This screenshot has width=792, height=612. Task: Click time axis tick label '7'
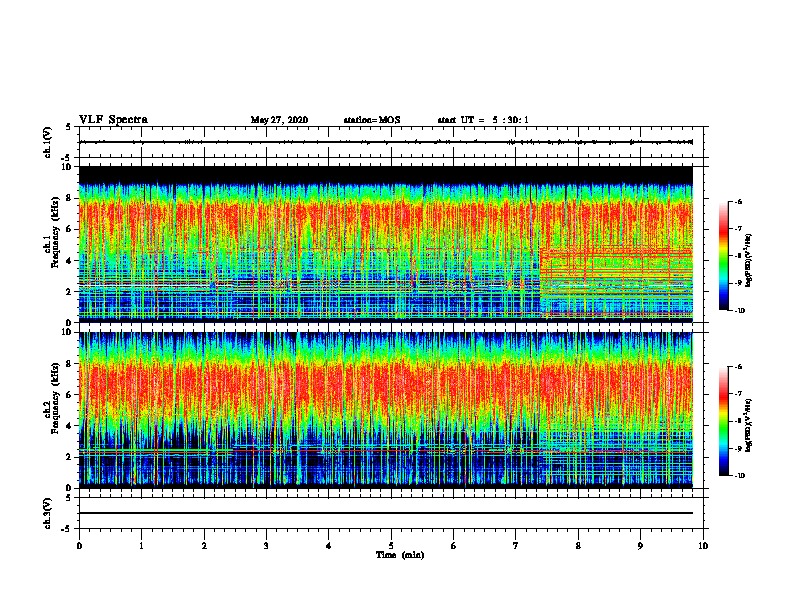[516, 546]
